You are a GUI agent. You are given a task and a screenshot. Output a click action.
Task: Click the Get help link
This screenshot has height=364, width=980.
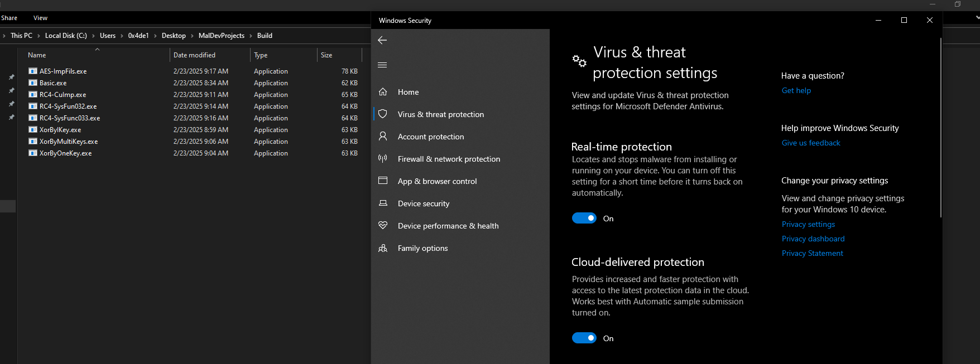796,90
